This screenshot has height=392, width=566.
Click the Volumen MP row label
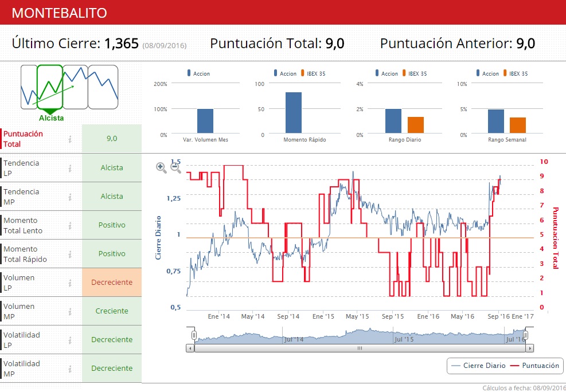point(19,312)
